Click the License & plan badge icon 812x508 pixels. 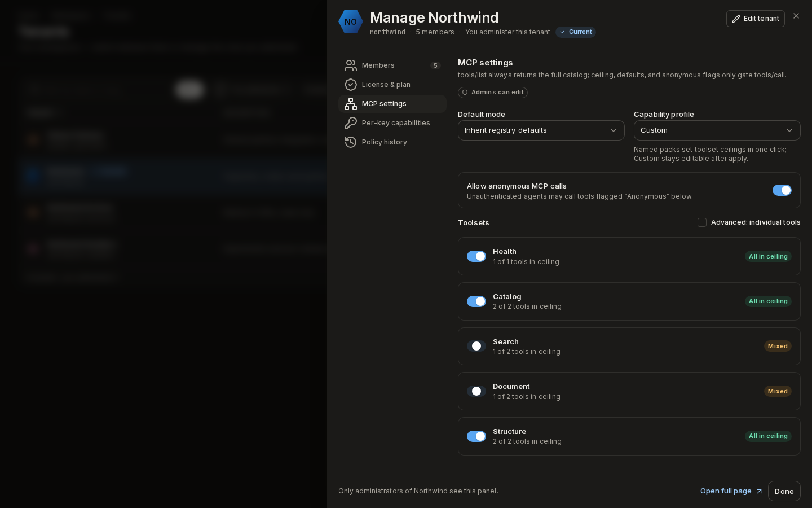tap(351, 85)
